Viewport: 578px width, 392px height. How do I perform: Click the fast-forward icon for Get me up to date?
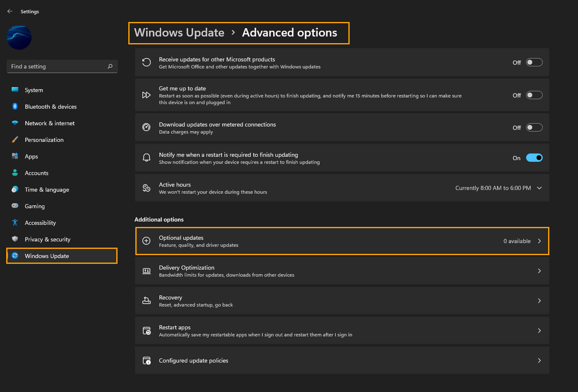147,95
